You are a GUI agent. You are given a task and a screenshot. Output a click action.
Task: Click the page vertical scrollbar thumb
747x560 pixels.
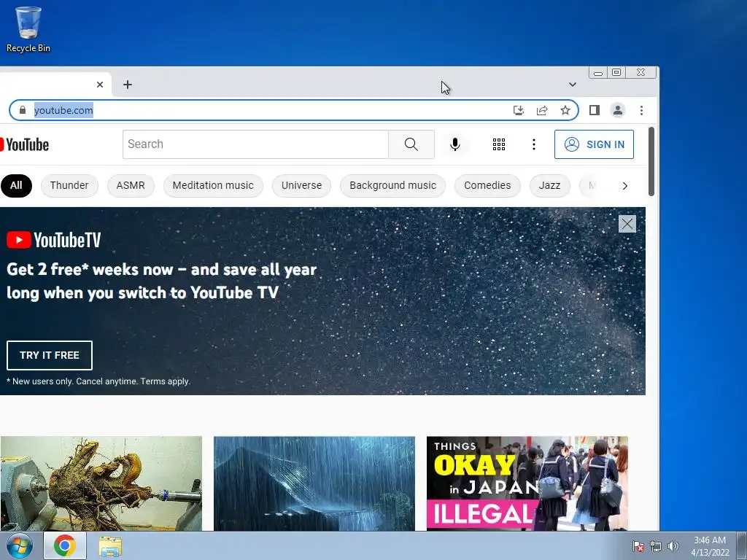click(651, 161)
